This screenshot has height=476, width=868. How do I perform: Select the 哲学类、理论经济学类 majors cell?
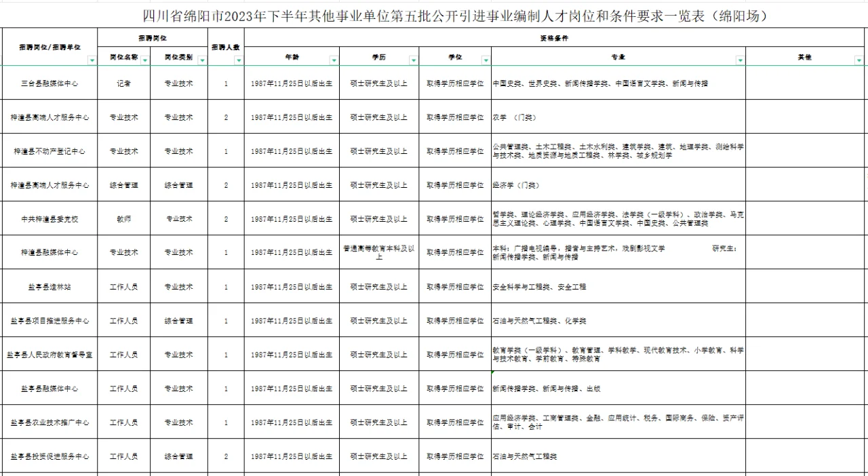618,219
